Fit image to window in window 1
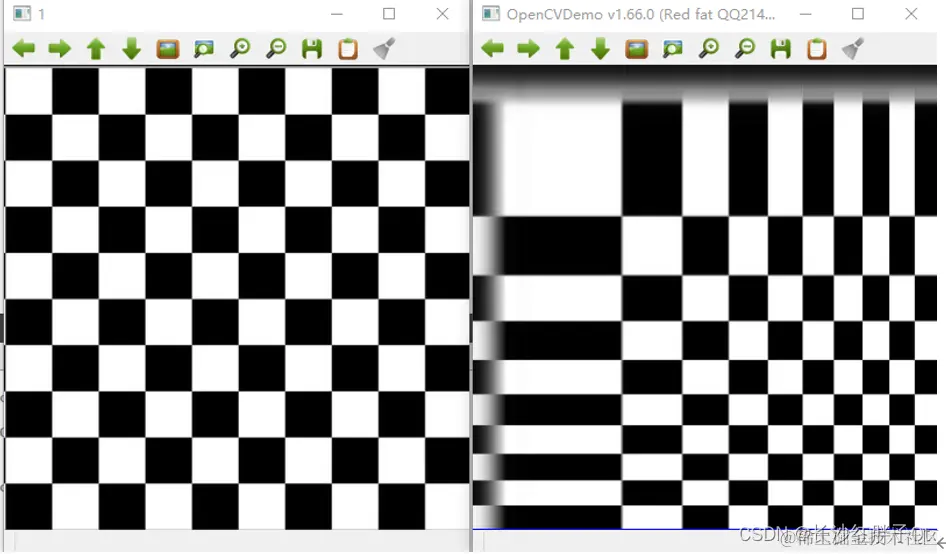Image resolution: width=946 pixels, height=554 pixels. [x=204, y=48]
